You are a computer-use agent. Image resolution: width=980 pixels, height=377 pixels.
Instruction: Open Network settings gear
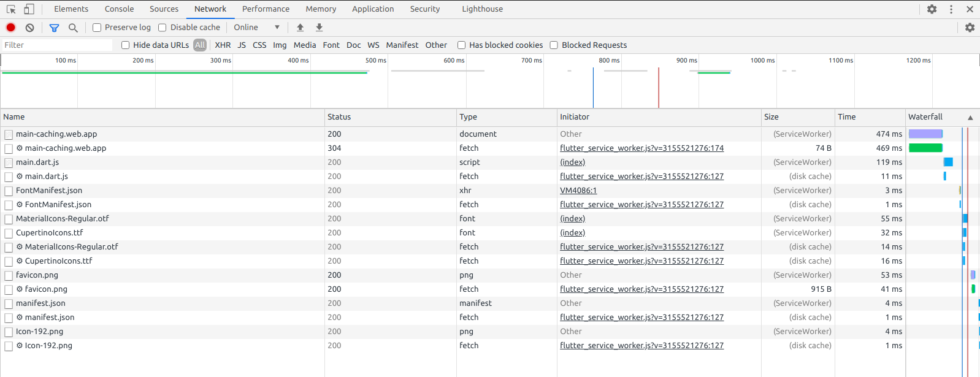tap(970, 28)
